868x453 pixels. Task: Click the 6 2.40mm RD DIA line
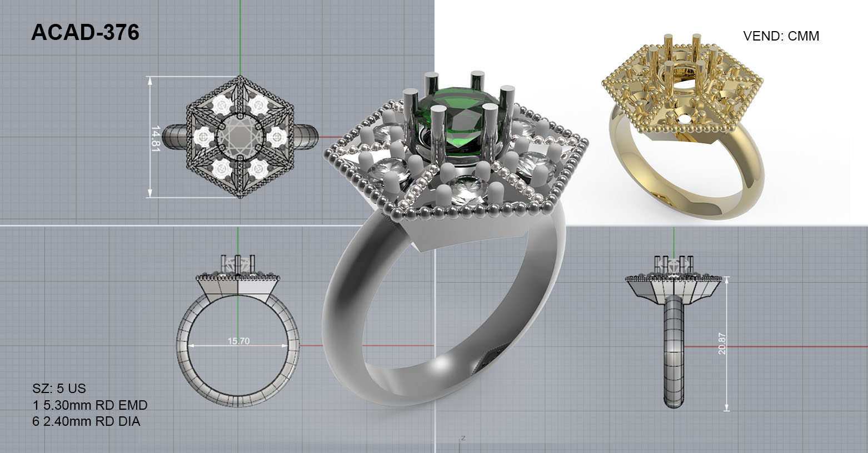[x=87, y=421]
